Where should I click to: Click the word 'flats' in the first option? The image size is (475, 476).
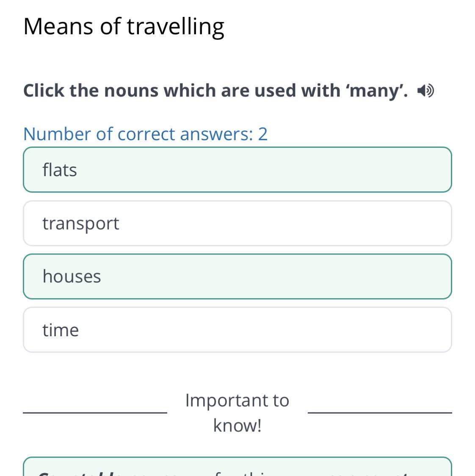pos(60,169)
